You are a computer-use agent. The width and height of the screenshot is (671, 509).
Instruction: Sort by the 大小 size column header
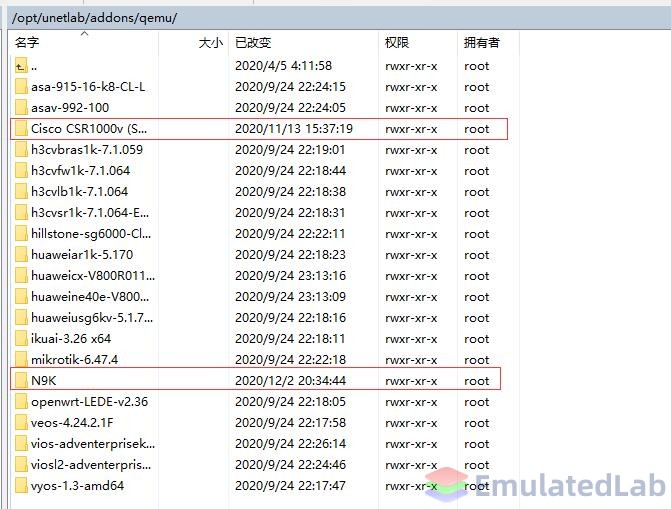tap(211, 43)
